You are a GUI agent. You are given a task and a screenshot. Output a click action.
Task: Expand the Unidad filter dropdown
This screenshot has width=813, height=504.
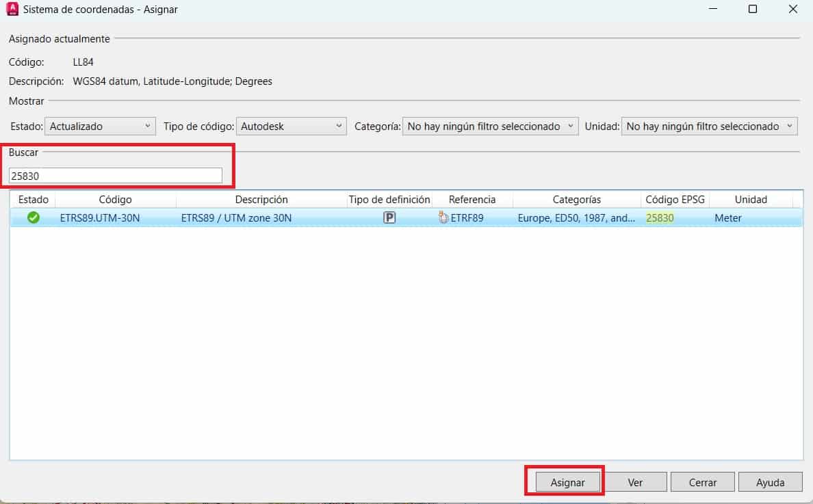(709, 127)
